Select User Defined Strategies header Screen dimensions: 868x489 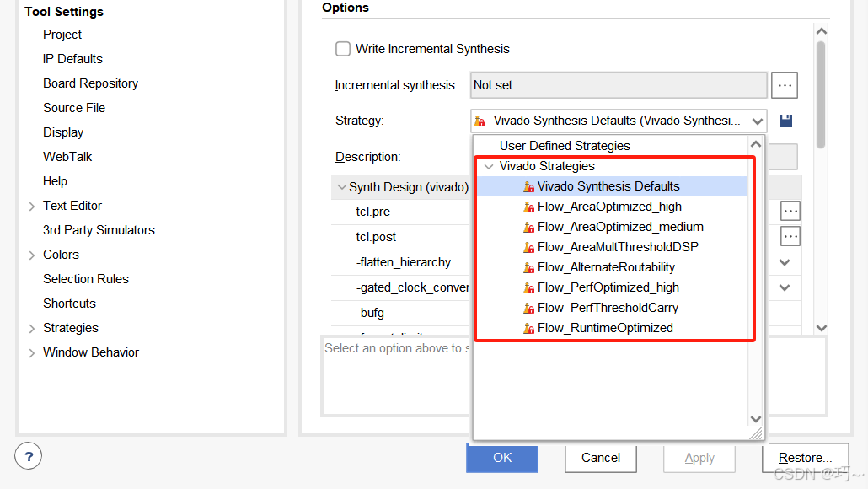[565, 146]
